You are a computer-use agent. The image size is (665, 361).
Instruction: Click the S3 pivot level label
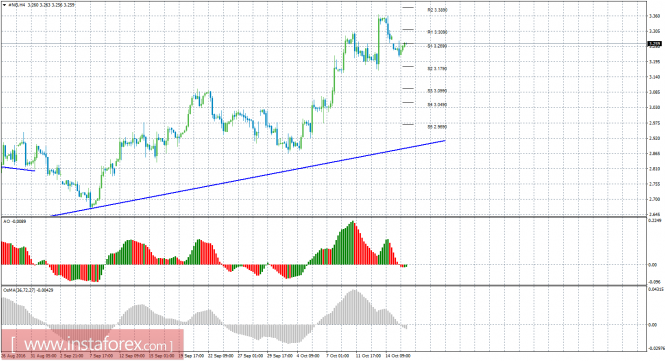[x=437, y=91]
